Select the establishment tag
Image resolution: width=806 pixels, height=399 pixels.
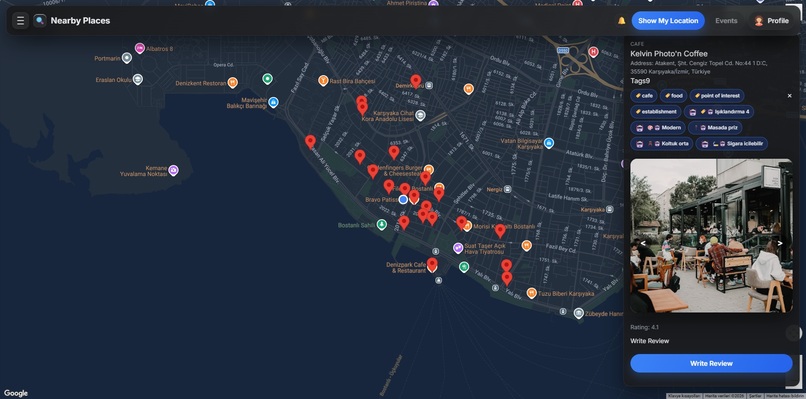(656, 112)
